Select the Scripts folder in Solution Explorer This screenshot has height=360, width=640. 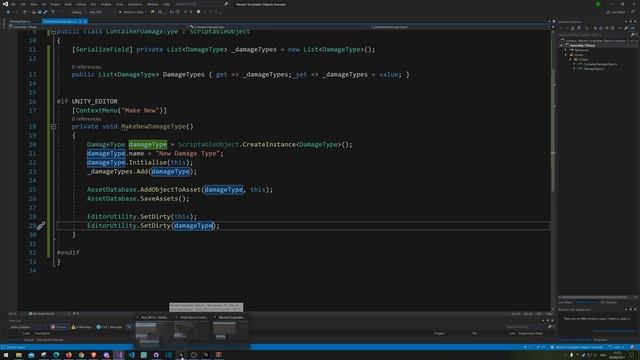583,60
